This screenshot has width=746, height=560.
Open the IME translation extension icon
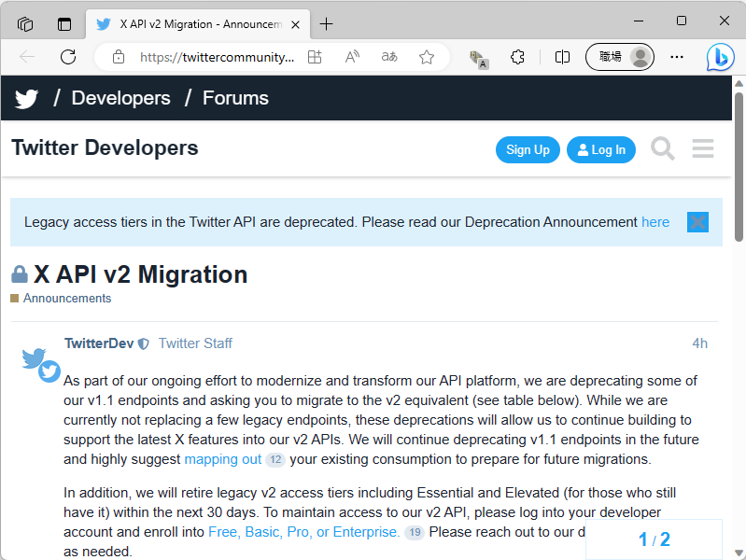tap(478, 60)
